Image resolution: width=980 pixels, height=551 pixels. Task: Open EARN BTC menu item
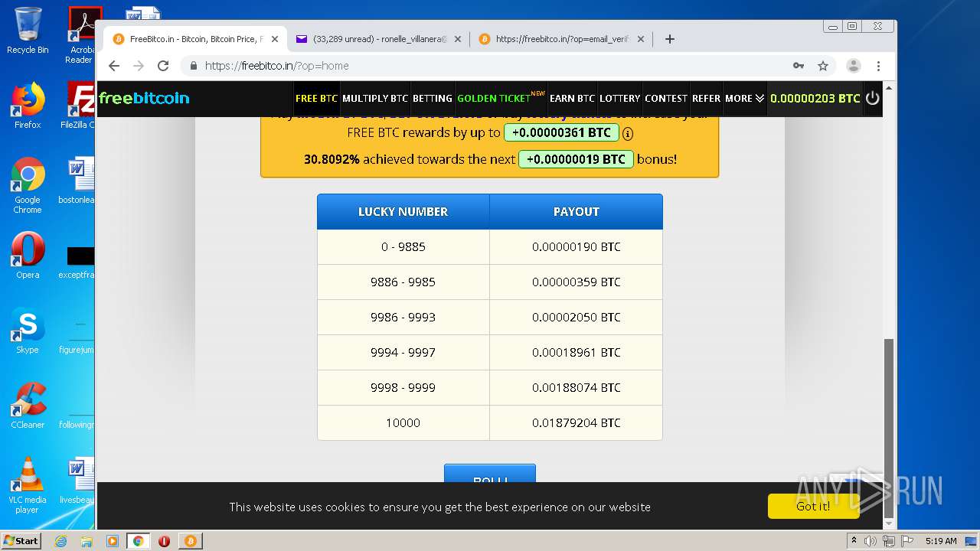click(x=572, y=98)
